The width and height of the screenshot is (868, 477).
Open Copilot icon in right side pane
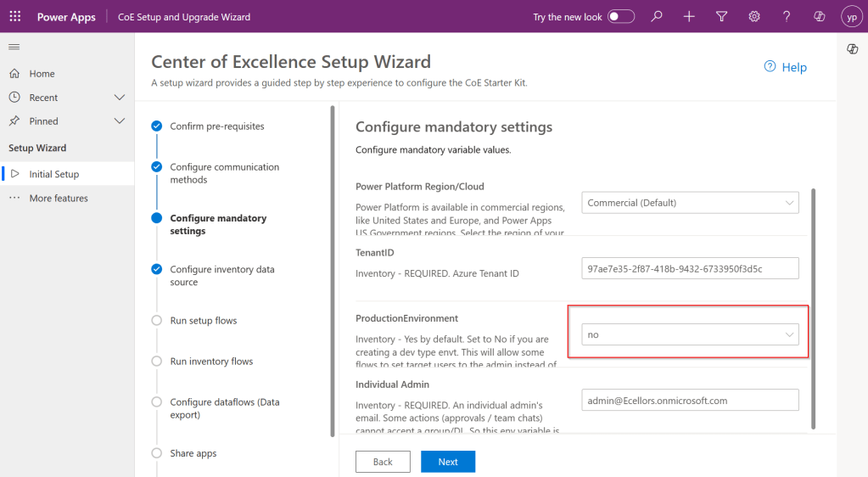[853, 49]
